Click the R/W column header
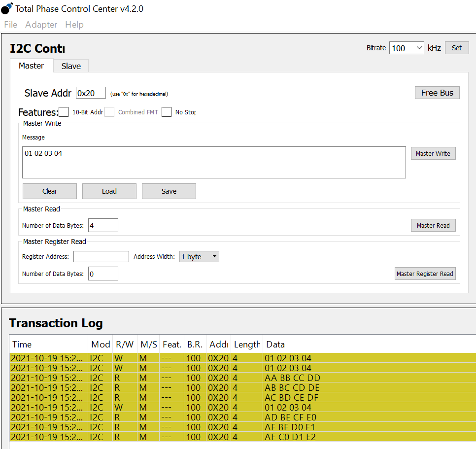 (125, 344)
